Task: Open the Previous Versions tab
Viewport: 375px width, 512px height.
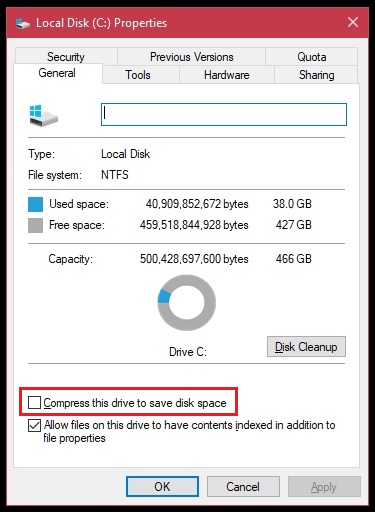Action: point(191,57)
